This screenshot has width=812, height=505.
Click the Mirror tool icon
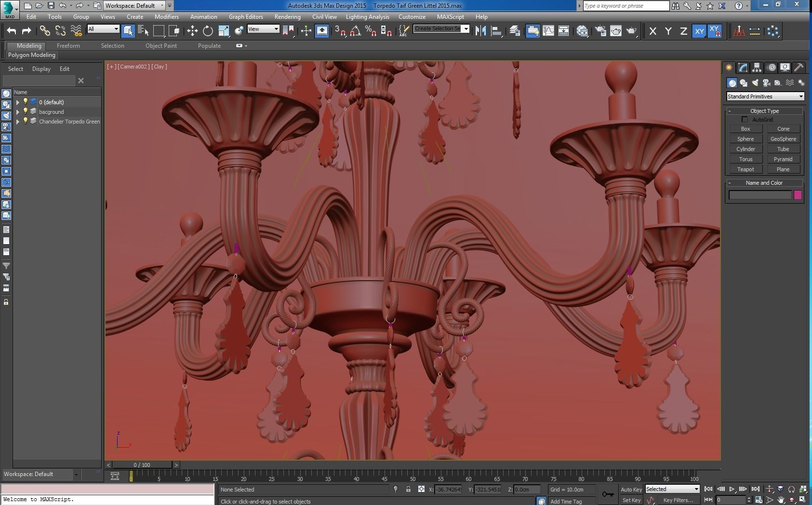pyautogui.click(x=480, y=31)
